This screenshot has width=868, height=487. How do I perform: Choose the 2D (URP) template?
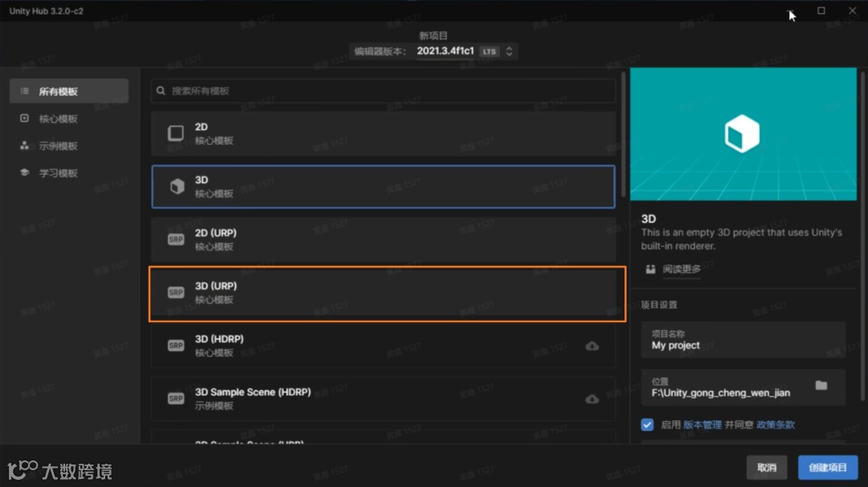pyautogui.click(x=383, y=239)
